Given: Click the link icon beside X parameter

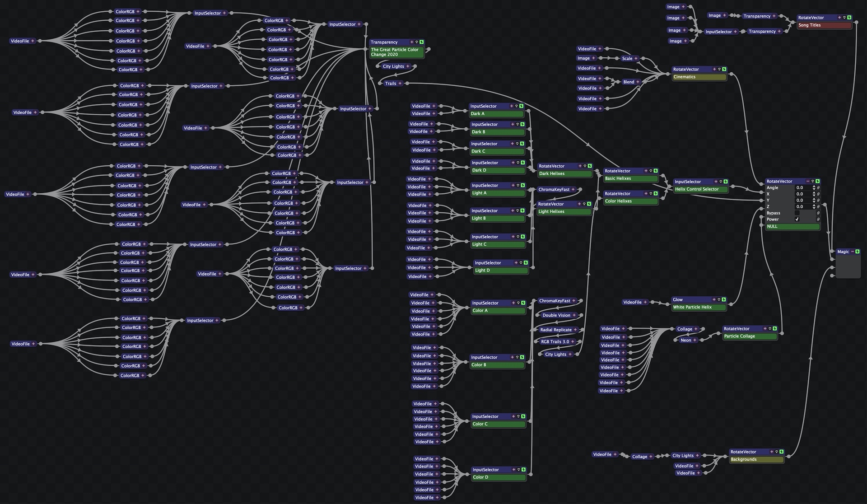Looking at the screenshot, I should pyautogui.click(x=818, y=194).
